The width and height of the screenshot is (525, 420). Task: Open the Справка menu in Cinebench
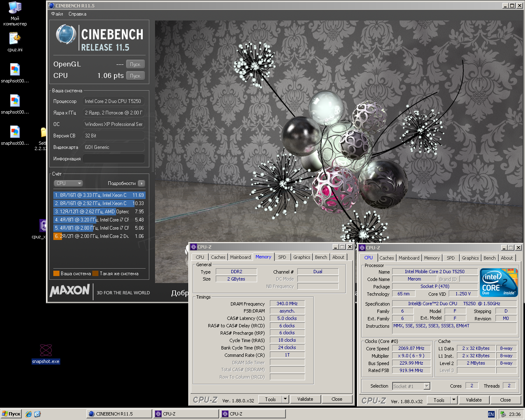click(x=78, y=14)
